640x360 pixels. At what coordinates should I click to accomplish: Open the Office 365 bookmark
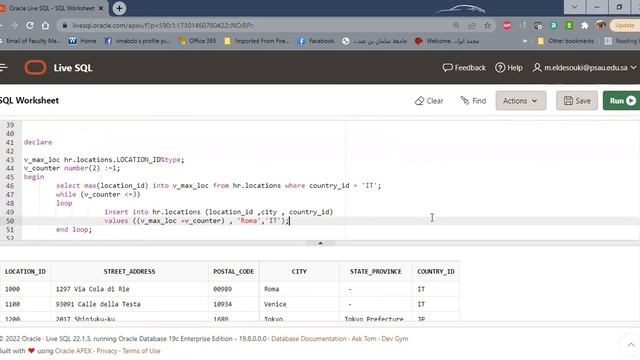(197, 41)
